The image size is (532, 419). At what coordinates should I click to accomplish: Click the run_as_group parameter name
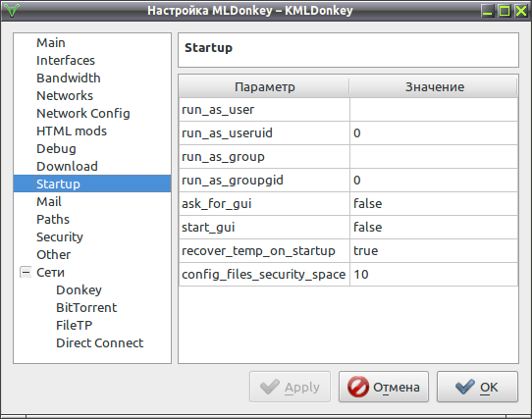(x=264, y=157)
